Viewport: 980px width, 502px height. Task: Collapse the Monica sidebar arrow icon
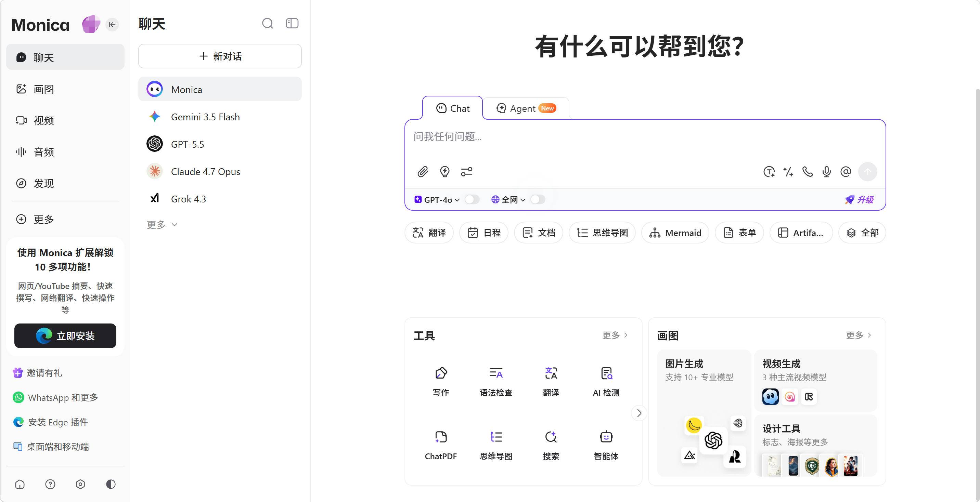pyautogui.click(x=112, y=25)
